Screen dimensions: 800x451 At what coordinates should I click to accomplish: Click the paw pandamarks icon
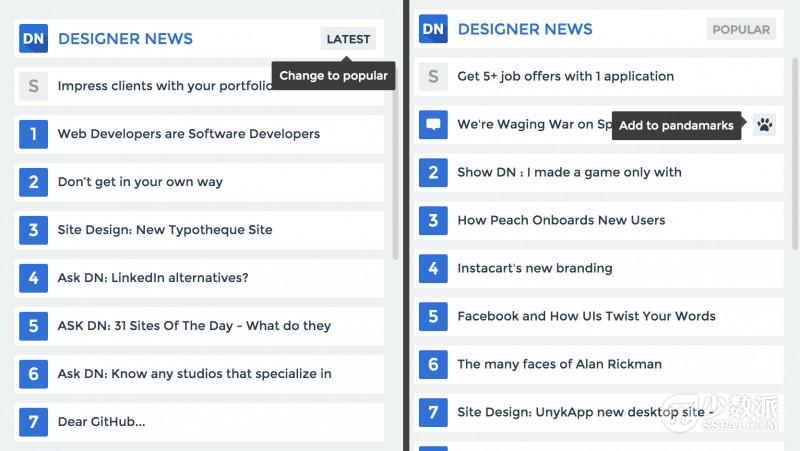(764, 124)
